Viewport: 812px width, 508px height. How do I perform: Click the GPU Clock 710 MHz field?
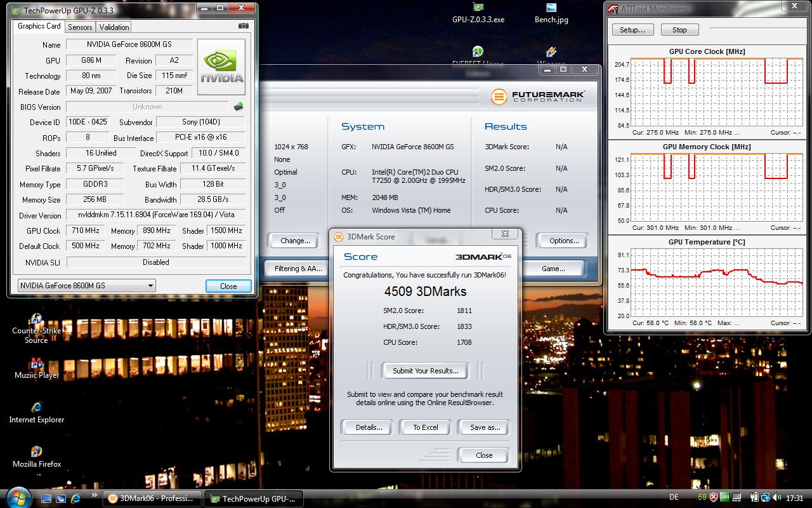click(86, 231)
